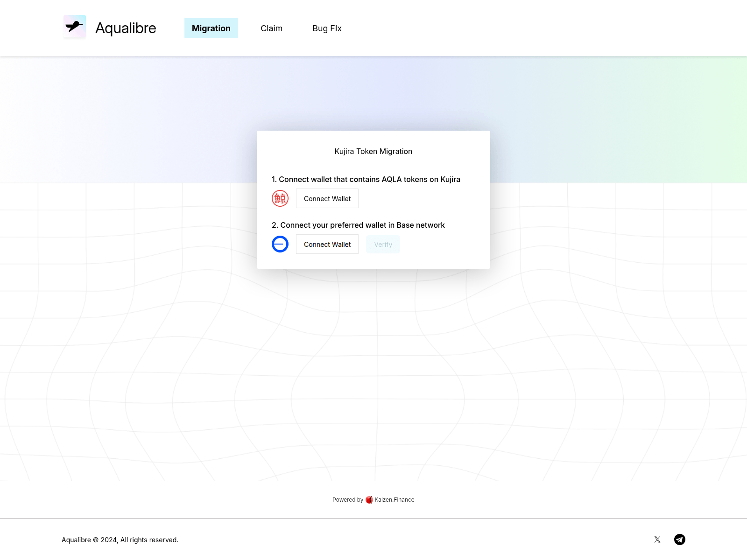This screenshot has width=747, height=560.
Task: Open the Claim tab
Action: coord(271,28)
